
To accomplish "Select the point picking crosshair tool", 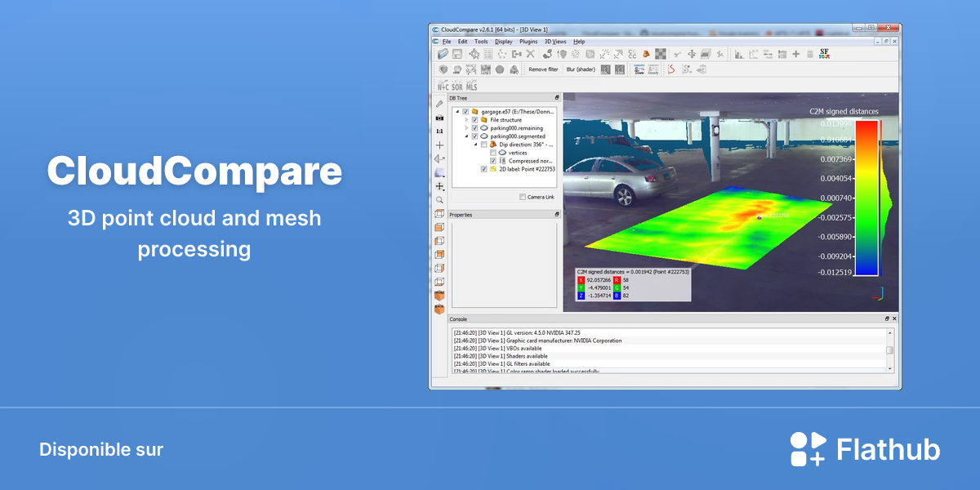I will click(474, 54).
